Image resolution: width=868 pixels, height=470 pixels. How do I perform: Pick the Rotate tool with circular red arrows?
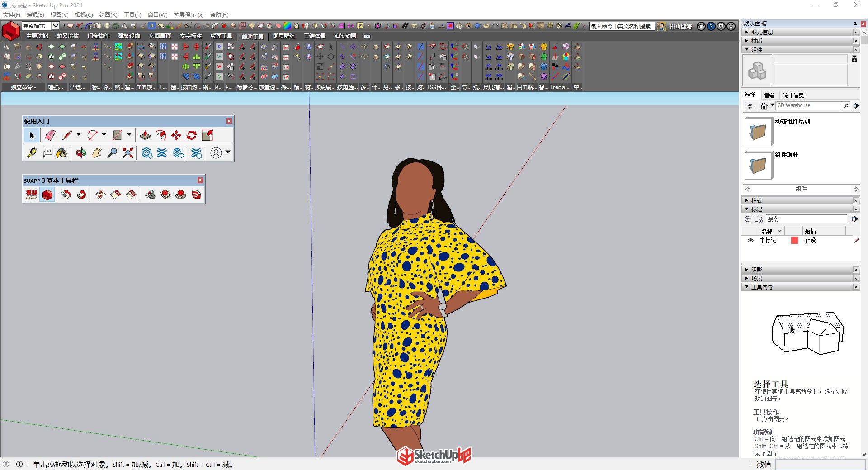click(x=192, y=135)
